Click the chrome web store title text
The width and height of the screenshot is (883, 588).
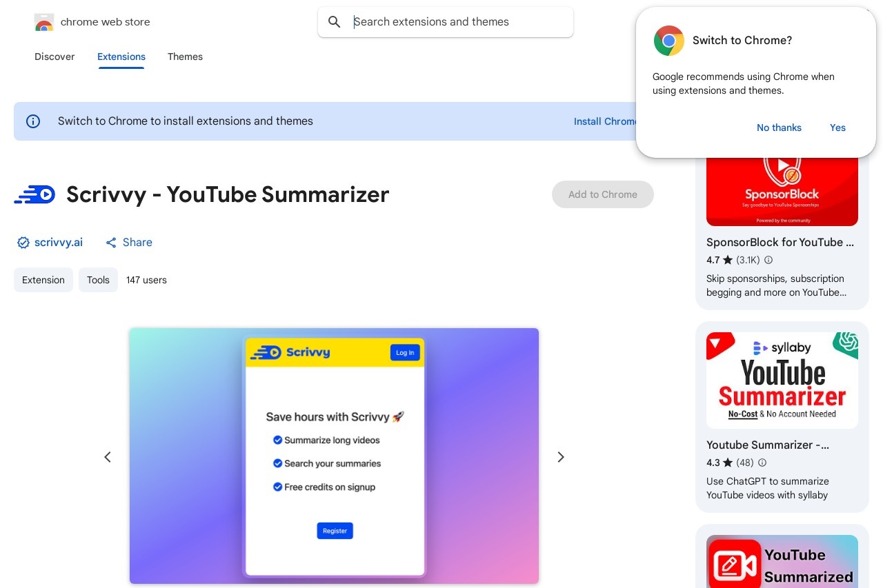tap(106, 22)
